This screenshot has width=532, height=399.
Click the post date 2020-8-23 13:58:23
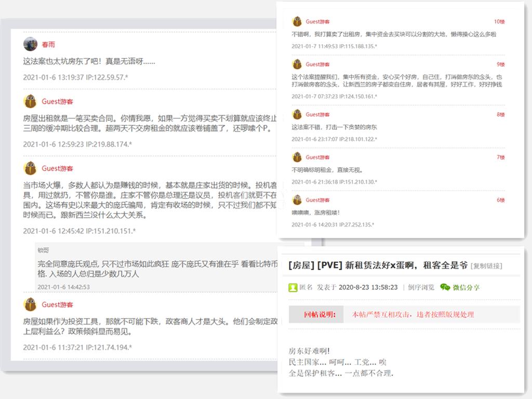point(368,287)
